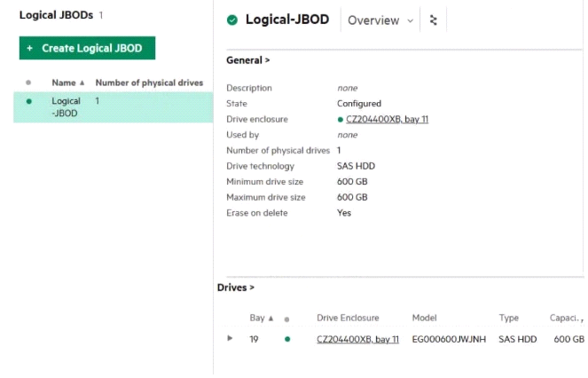Click green status dot for bay 19 drive
Image resolution: width=588 pixels, height=378 pixels.
(x=286, y=339)
